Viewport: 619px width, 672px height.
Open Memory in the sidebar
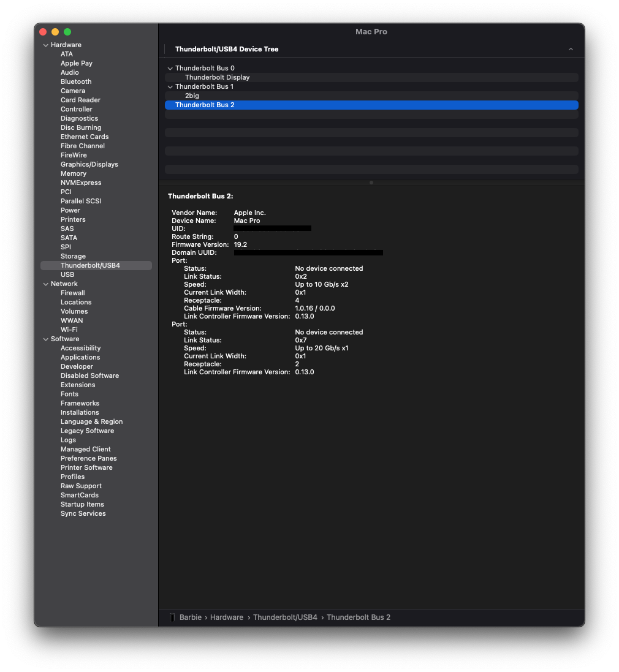point(74,173)
